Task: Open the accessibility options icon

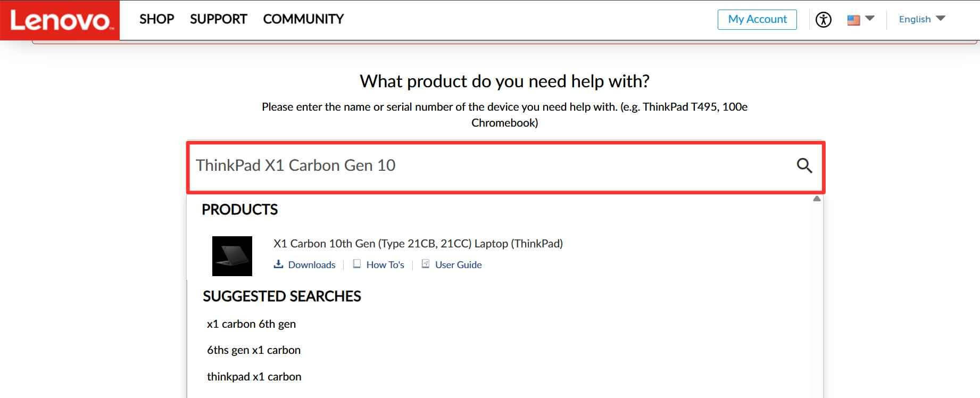Action: coord(824,19)
